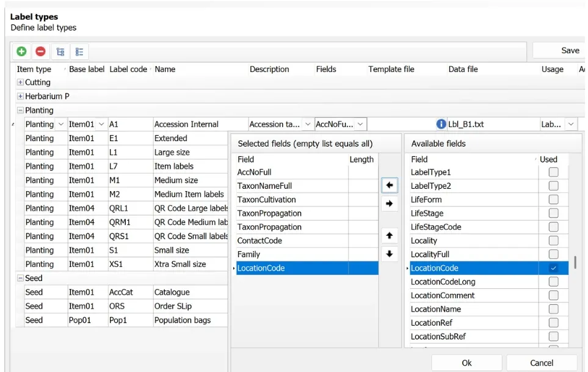
Task: Select the QR Code Large labels row
Action: [x=126, y=208]
